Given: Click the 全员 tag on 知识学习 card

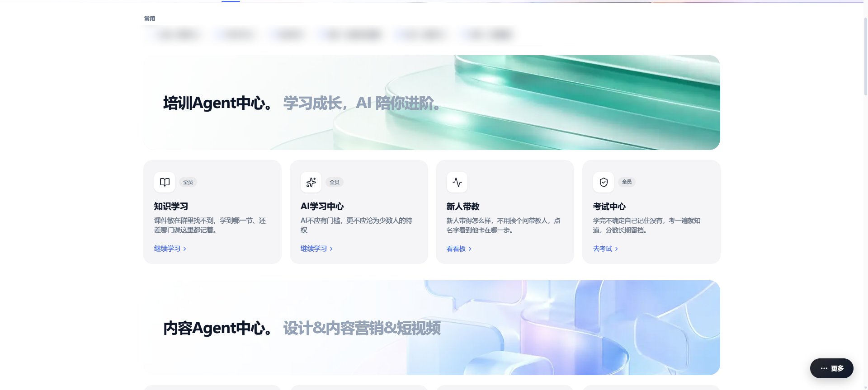Looking at the screenshot, I should coord(188,182).
